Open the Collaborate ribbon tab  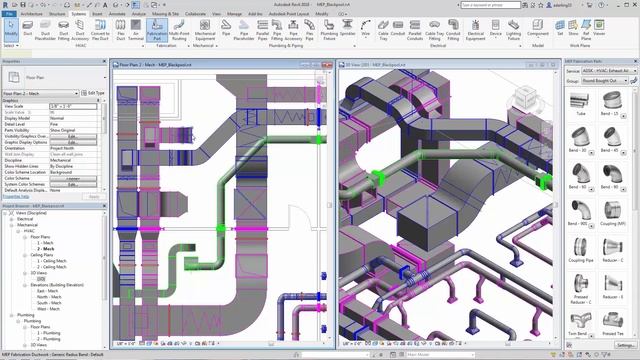click(x=195, y=13)
